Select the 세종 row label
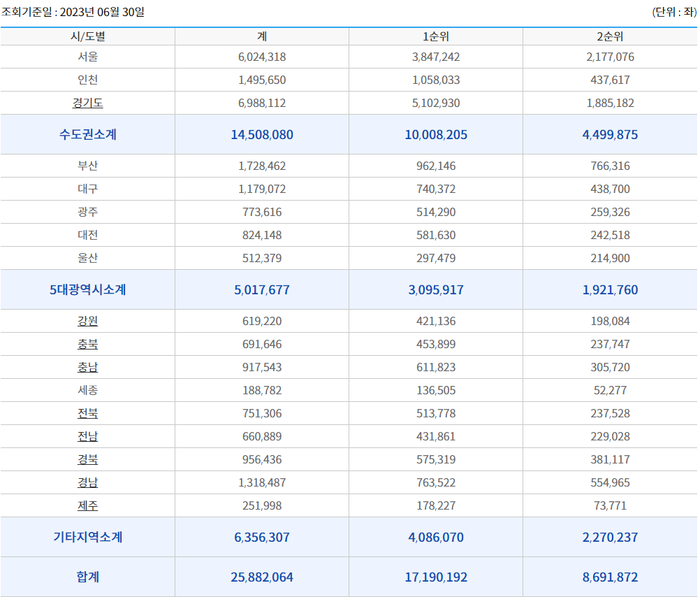 87,389
